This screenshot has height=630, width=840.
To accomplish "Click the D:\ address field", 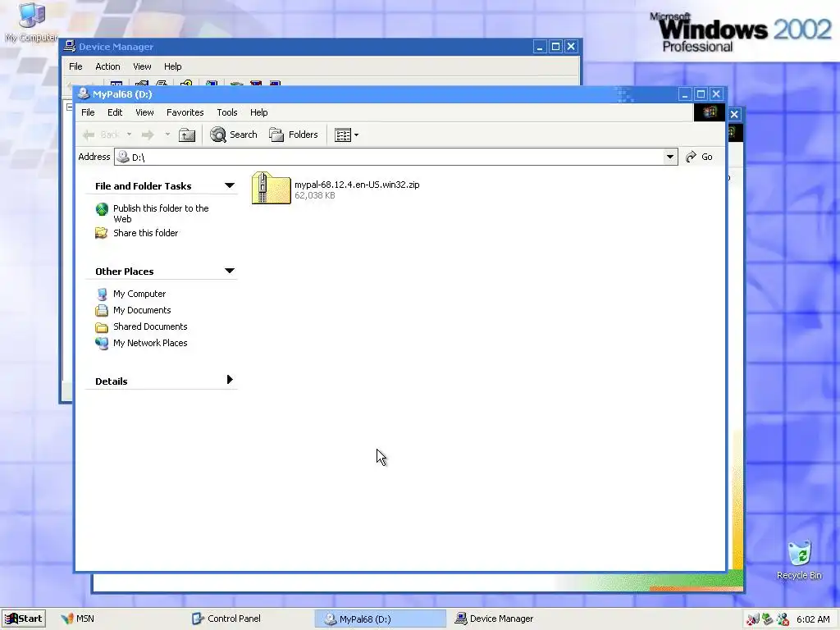I will 396,157.
